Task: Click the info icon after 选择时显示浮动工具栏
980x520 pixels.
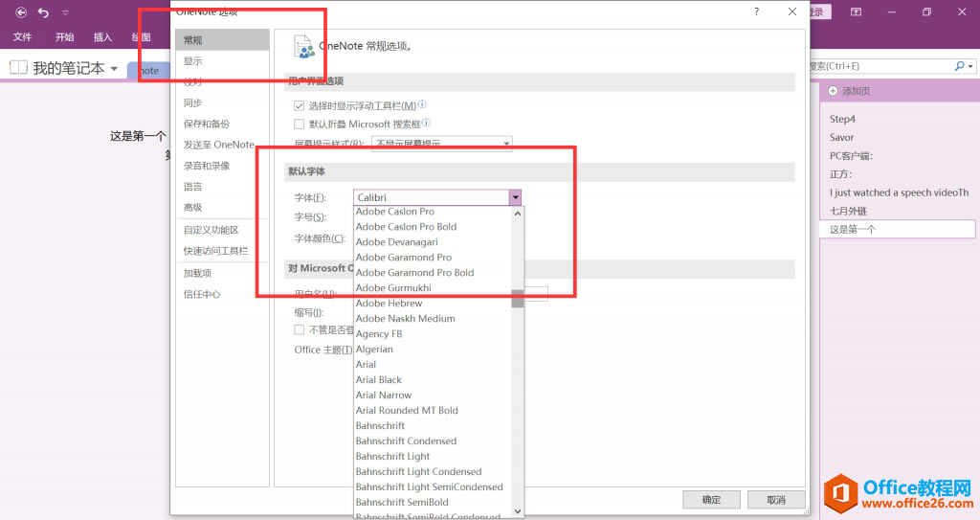Action: click(422, 104)
